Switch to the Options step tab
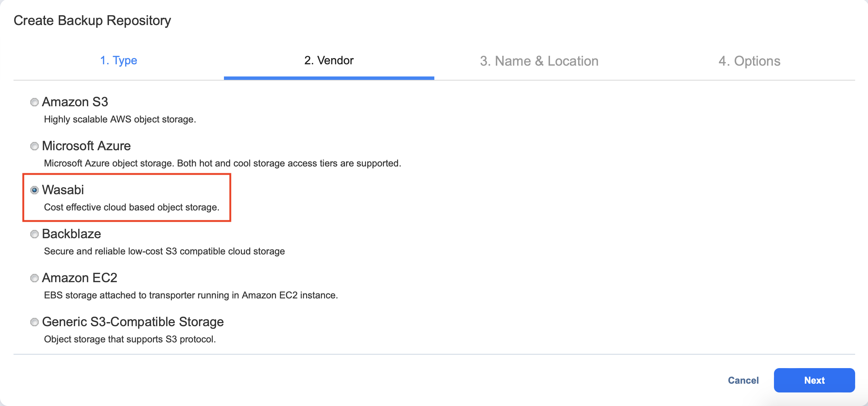Image resolution: width=868 pixels, height=406 pixels. click(x=749, y=61)
